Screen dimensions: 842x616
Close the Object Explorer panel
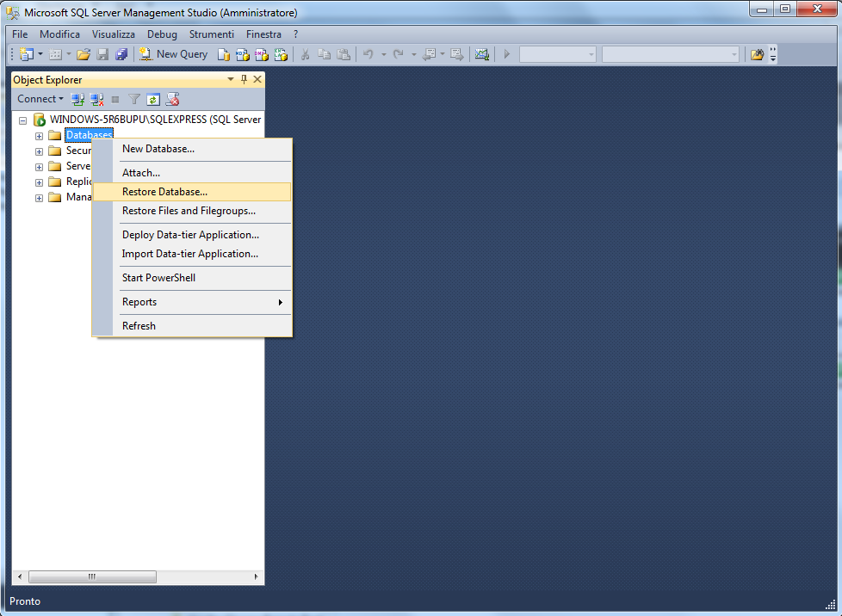point(257,79)
